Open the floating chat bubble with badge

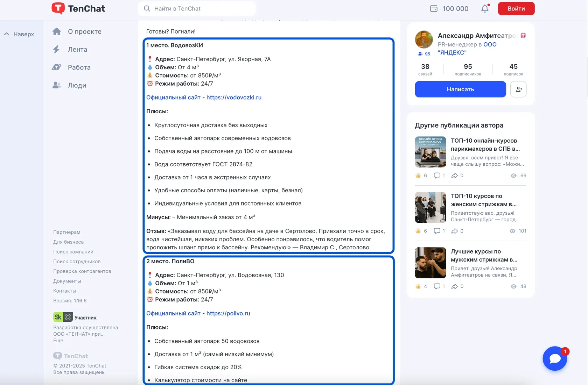tap(555, 358)
